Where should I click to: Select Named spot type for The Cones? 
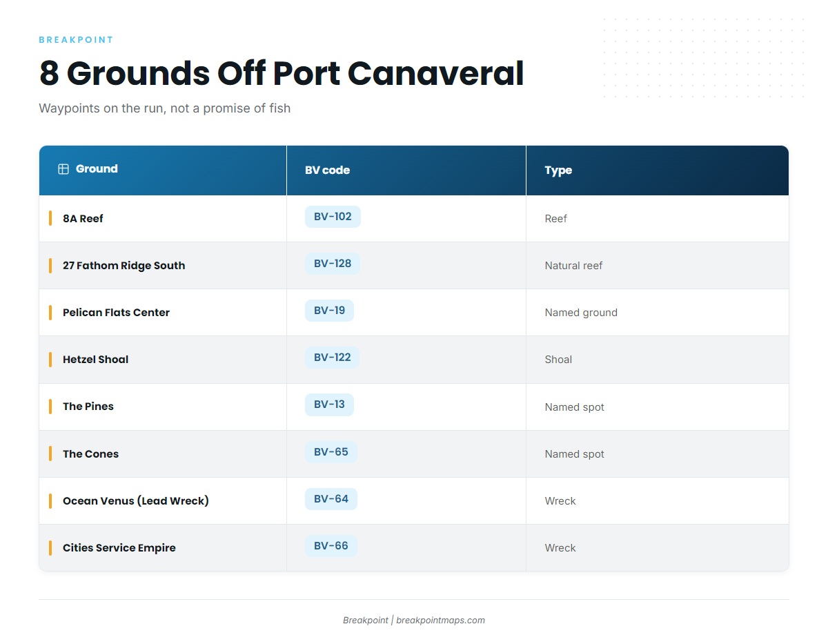point(575,454)
